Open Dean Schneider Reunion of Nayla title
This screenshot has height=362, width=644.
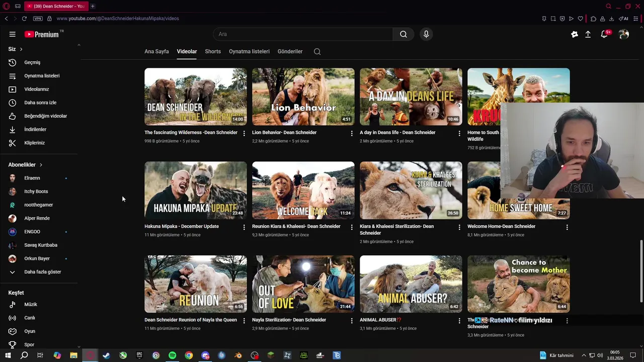point(191,320)
